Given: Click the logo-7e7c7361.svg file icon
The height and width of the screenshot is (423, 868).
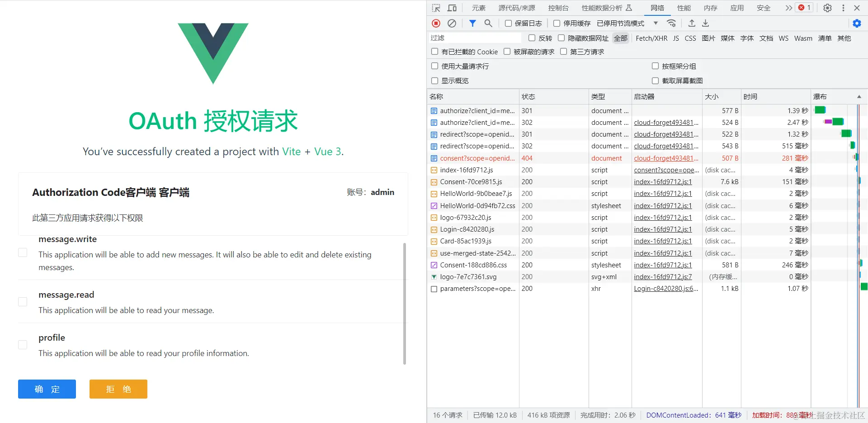Looking at the screenshot, I should [x=434, y=277].
